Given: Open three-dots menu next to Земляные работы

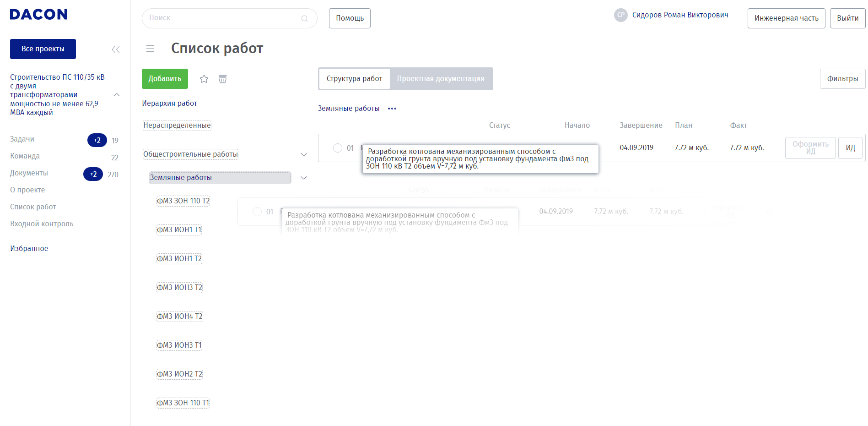Looking at the screenshot, I should [392, 109].
